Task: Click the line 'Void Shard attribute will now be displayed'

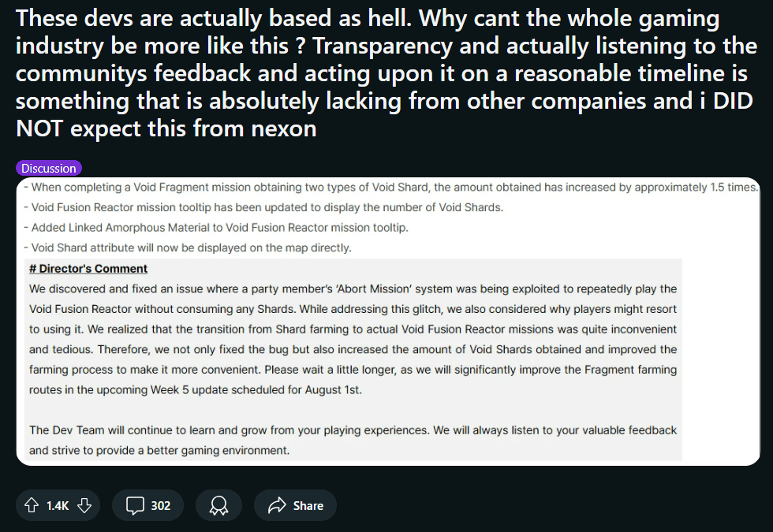Action: click(188, 247)
